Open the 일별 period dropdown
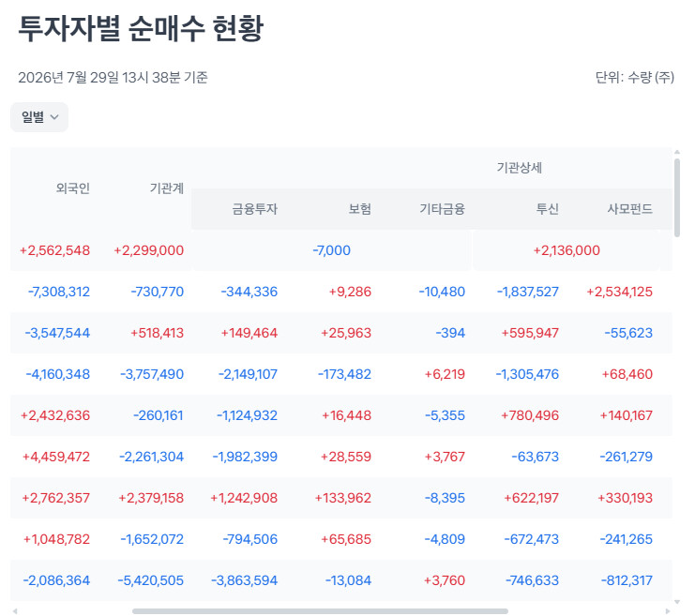This screenshot has height=616, width=695. click(39, 117)
